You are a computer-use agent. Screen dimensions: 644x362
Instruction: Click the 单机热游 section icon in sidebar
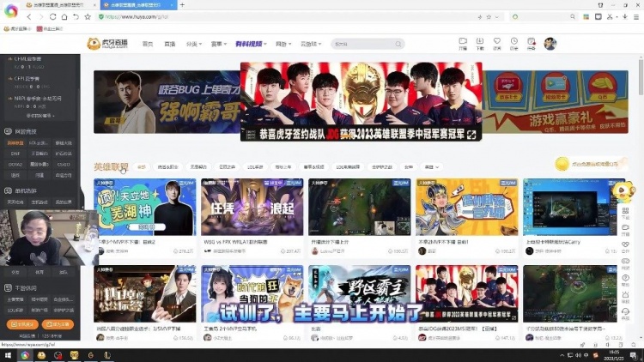click(x=8, y=190)
